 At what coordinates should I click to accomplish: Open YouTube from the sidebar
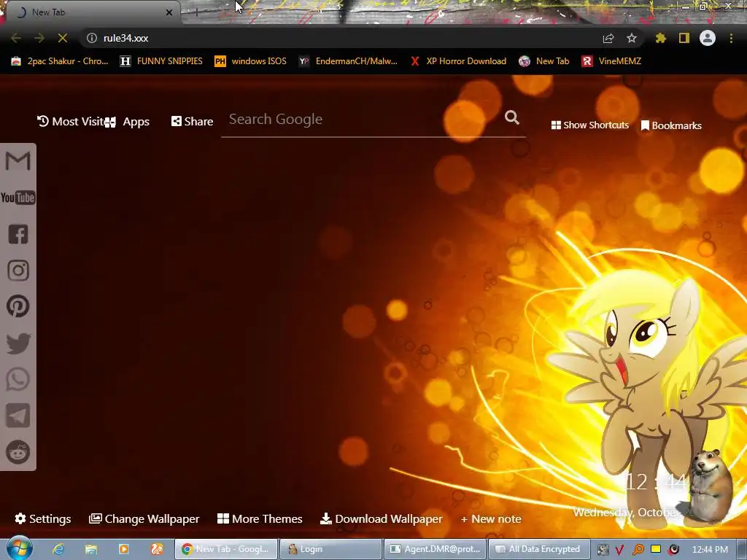coord(18,198)
